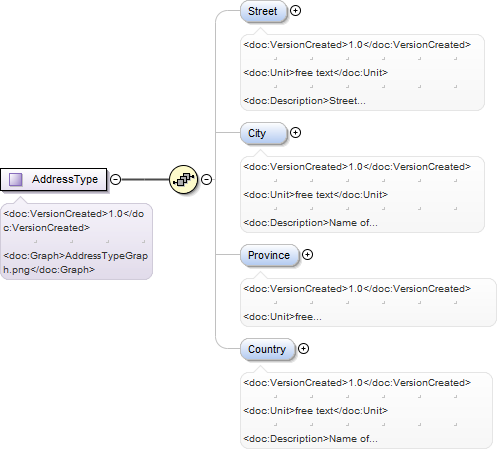Select the City element node
This screenshot has height=452, width=504.
click(263, 133)
